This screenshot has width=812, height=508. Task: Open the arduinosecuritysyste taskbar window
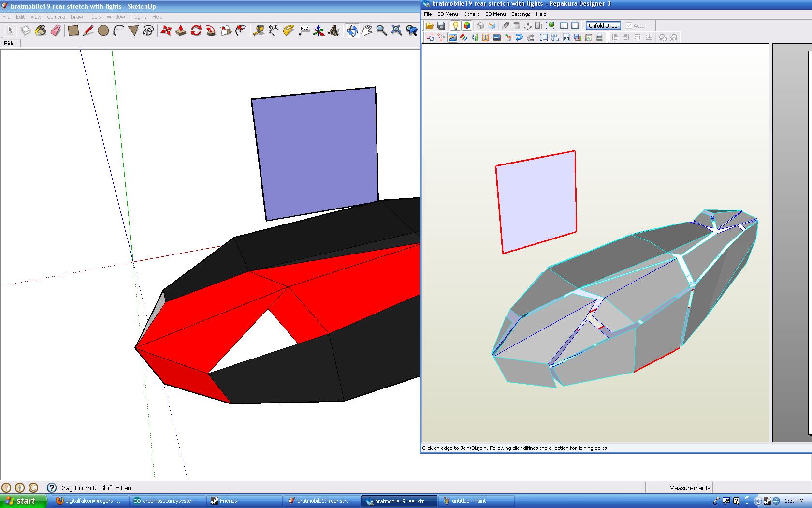[167, 501]
